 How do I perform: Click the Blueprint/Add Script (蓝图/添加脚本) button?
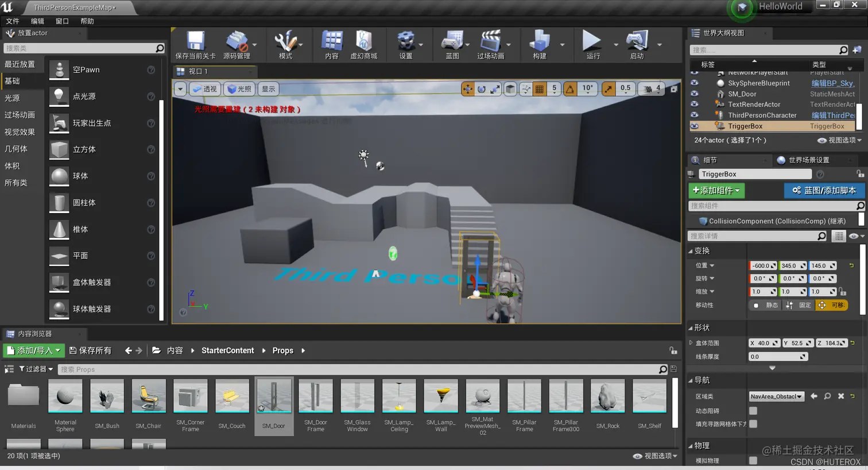[x=824, y=190]
